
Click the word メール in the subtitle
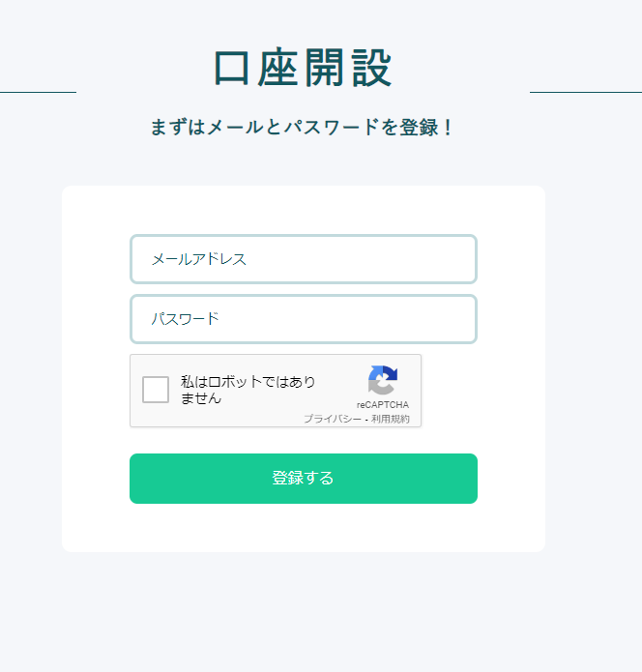235,128
